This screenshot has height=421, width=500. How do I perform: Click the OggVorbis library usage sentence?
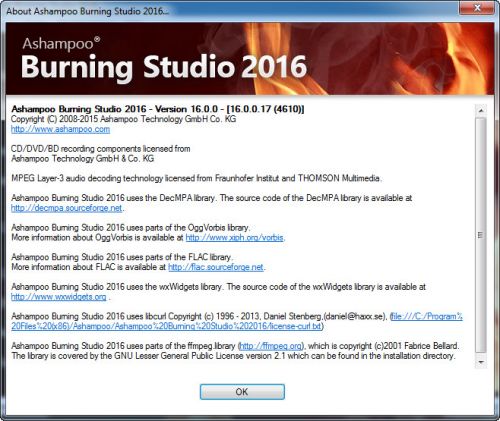click(131, 228)
